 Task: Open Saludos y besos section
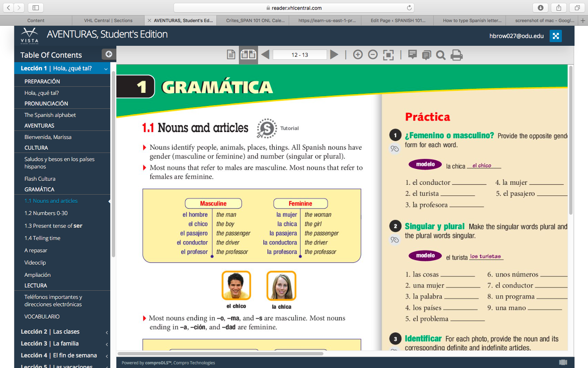coord(59,163)
